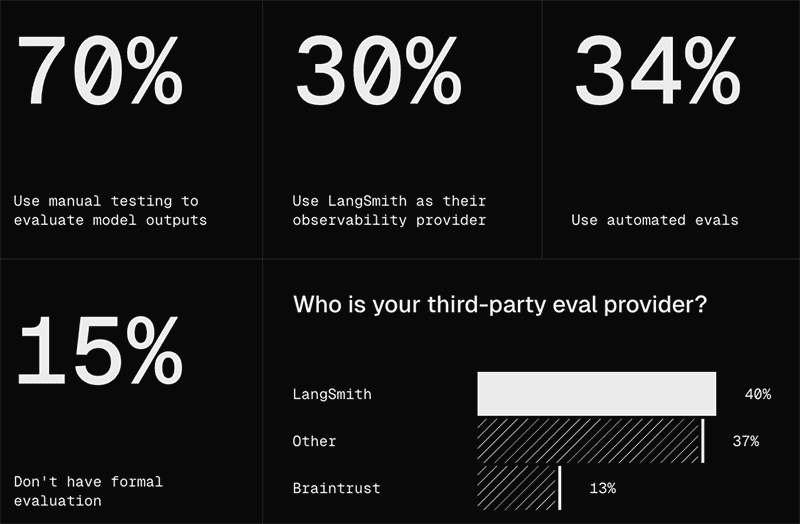
Task: Click the large 30% statistic
Action: (x=379, y=70)
